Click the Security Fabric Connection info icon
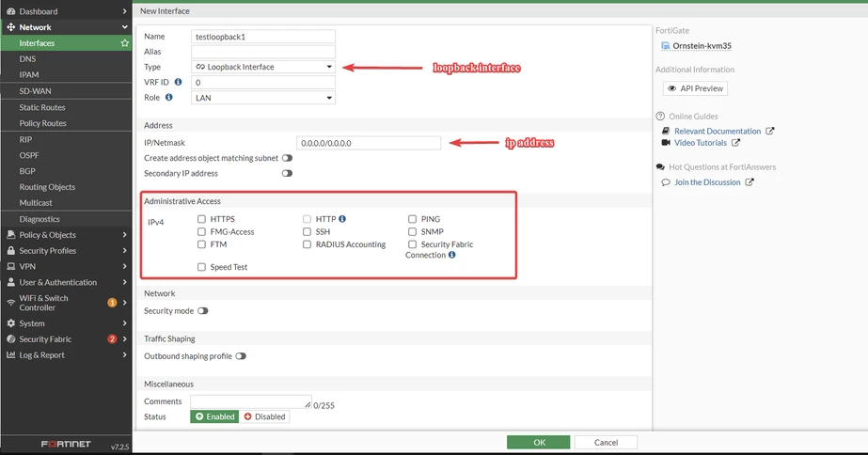 451,255
